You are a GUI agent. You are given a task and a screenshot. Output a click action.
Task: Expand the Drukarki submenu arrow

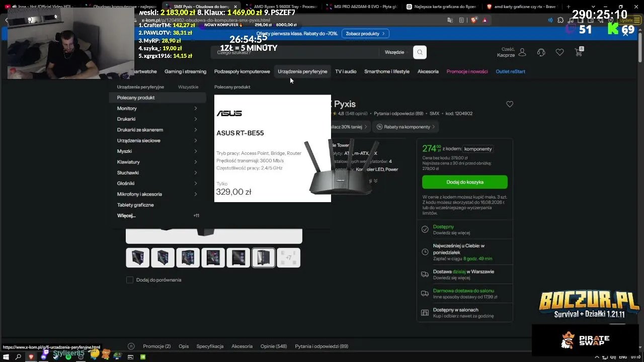(196, 119)
